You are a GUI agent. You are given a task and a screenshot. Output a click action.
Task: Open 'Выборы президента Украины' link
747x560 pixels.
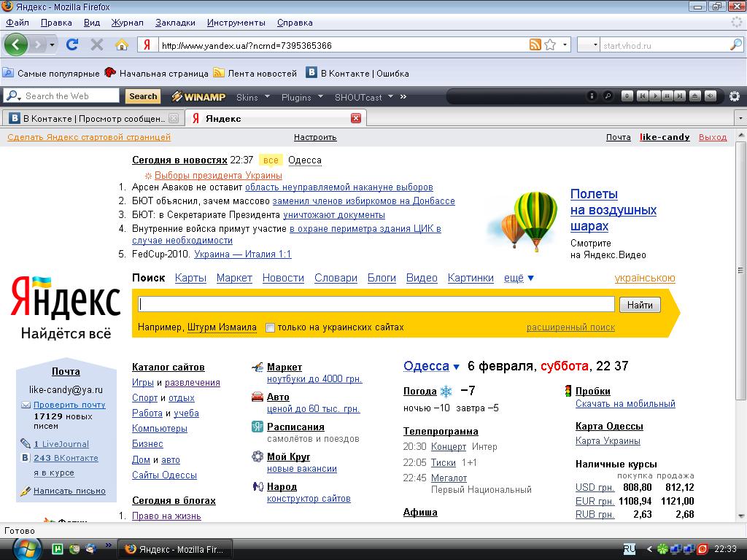(x=218, y=175)
